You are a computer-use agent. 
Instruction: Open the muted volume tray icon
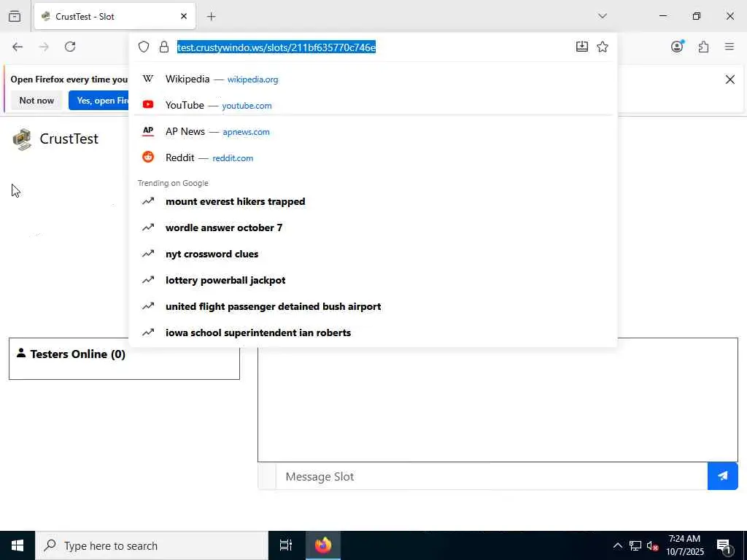pyautogui.click(x=652, y=545)
